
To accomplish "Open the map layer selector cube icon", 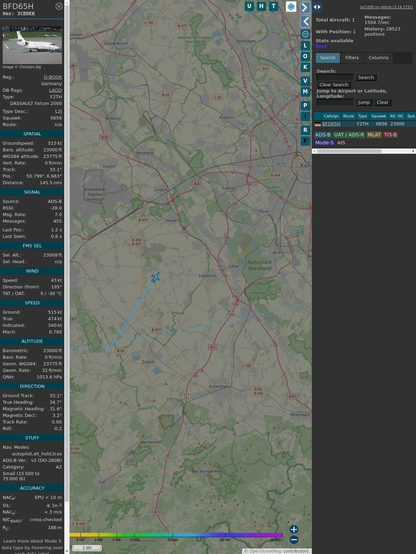I will point(291,6).
